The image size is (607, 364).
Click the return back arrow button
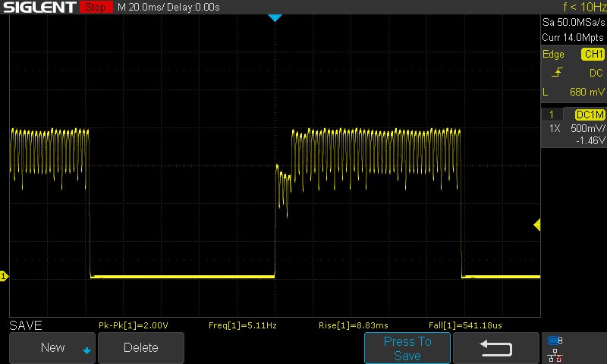point(496,348)
